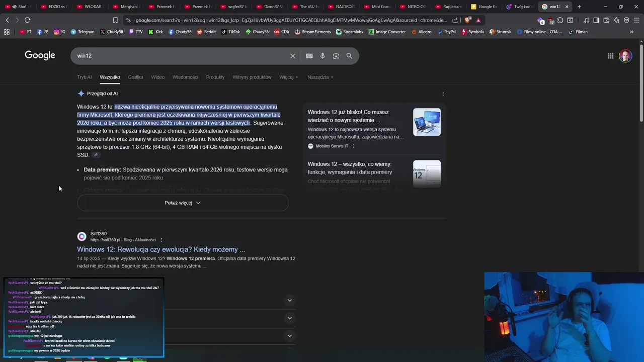Open the Google apps grid
This screenshot has width=644, height=362.
[x=610, y=56]
